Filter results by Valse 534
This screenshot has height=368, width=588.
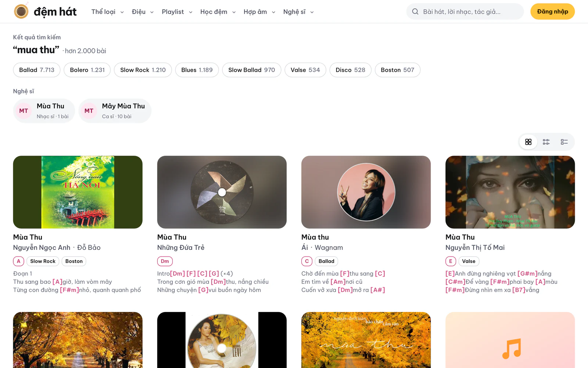point(305,70)
